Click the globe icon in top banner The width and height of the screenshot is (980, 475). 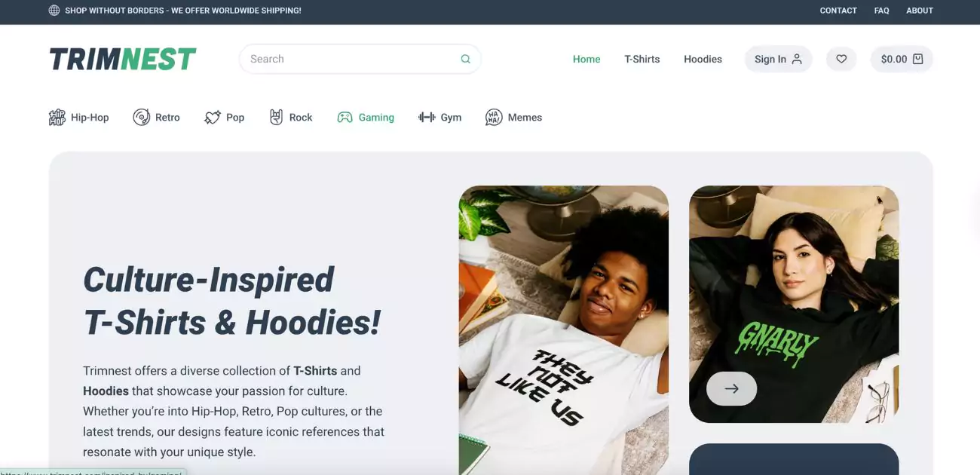(x=54, y=11)
